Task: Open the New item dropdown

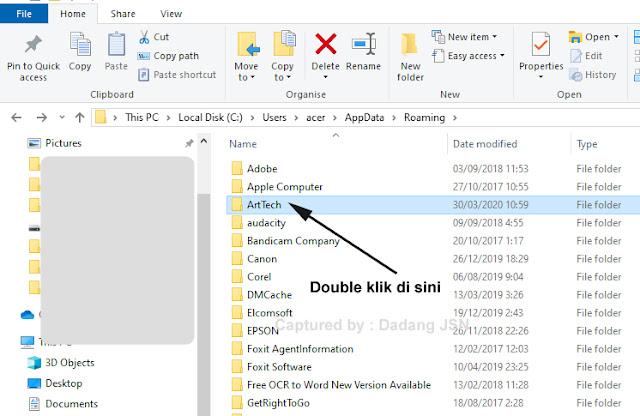Action: (x=464, y=37)
